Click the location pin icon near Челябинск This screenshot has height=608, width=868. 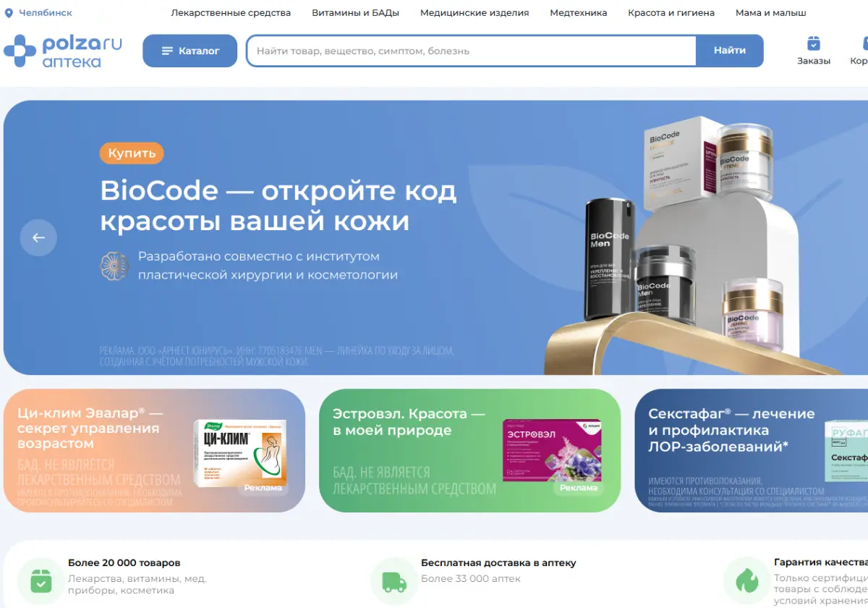pos(9,13)
